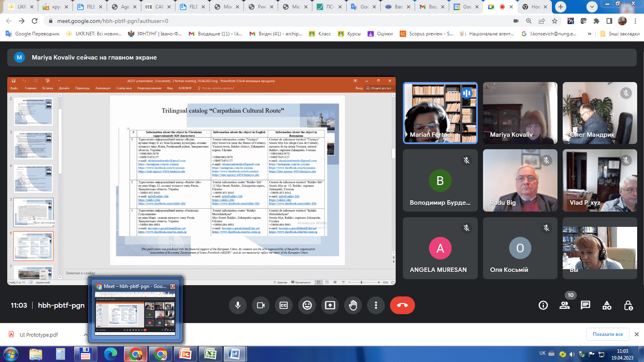This screenshot has width=644, height=362.
Task: Click the UK language indicator in tray
Action: pyautogui.click(x=543, y=353)
